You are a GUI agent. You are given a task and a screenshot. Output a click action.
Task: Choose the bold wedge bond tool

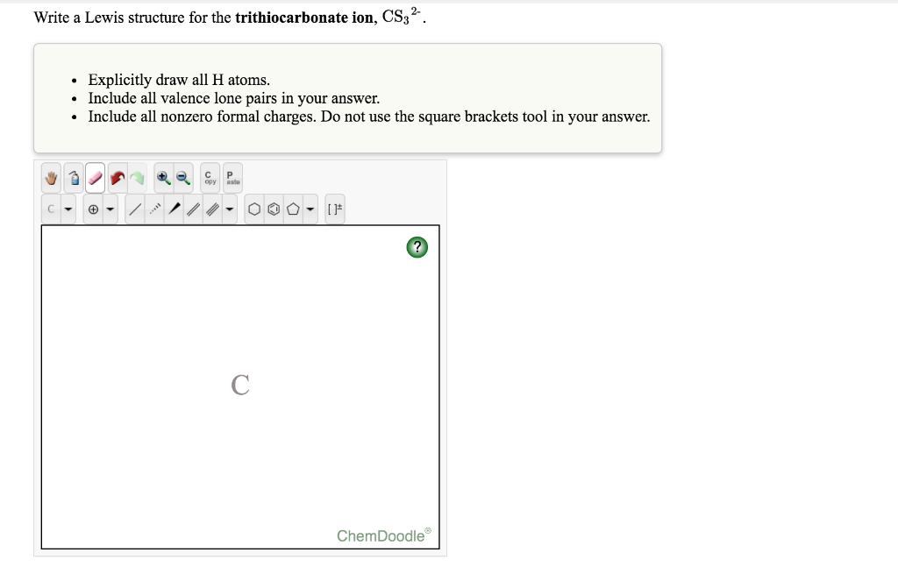tap(175, 209)
